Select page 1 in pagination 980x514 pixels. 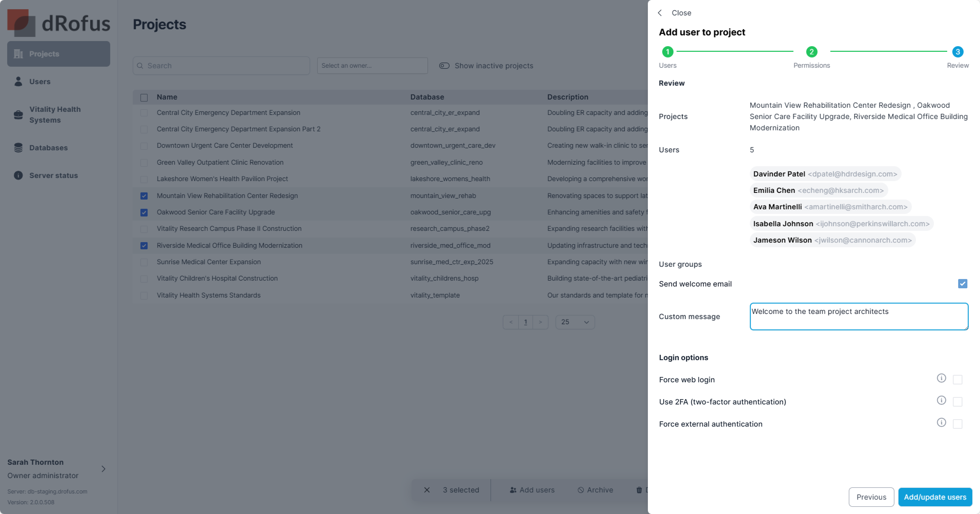(525, 322)
